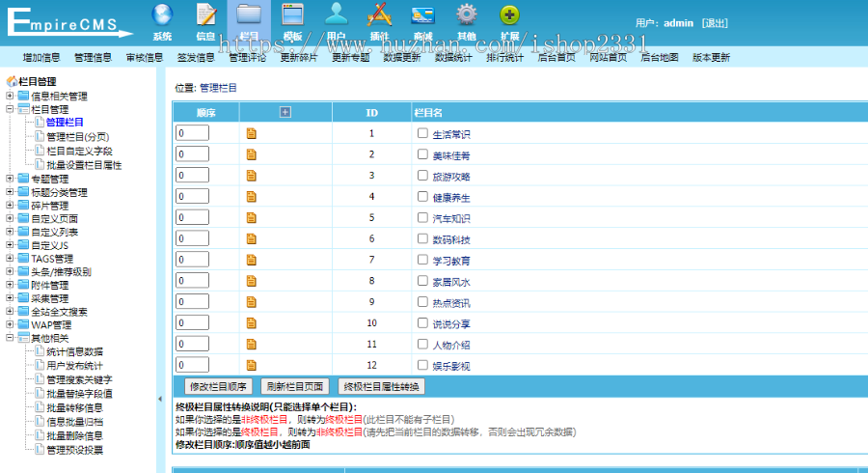The width and height of the screenshot is (868, 473).
Task: Open the 用户 person icon
Action: click(336, 14)
